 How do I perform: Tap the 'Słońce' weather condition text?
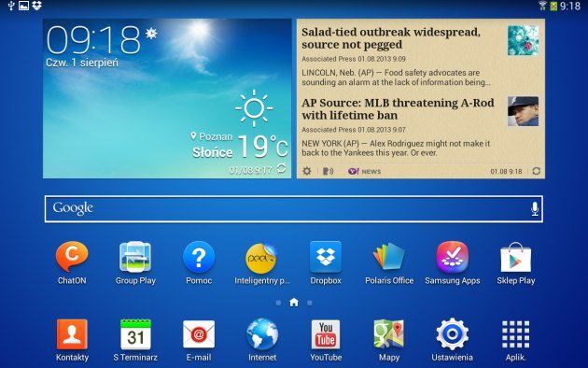coord(213,152)
